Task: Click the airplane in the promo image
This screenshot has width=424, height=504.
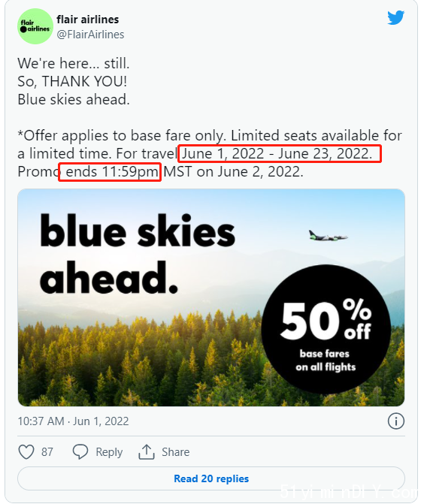Action: [x=328, y=237]
